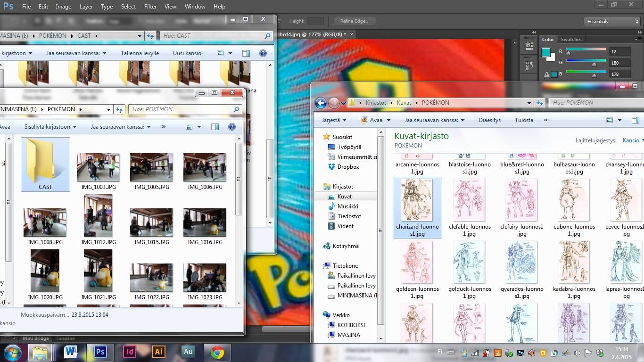Open Adobe Audition taskbar icon

point(188,352)
